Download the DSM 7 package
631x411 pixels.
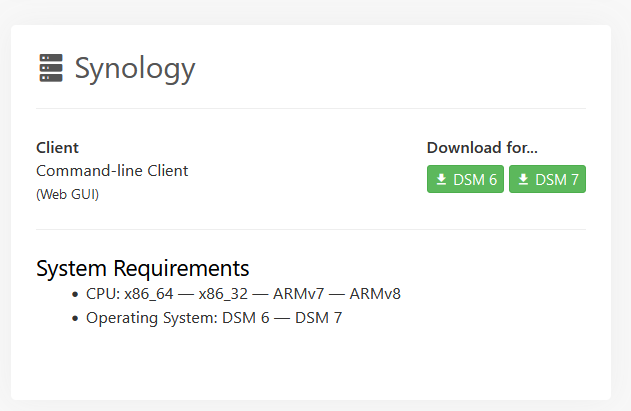point(547,180)
